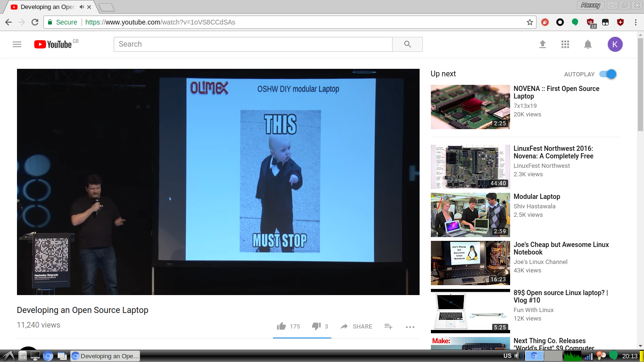The width and height of the screenshot is (644, 362).
Task: Open the taskbar network signal icon
Action: (x=588, y=356)
